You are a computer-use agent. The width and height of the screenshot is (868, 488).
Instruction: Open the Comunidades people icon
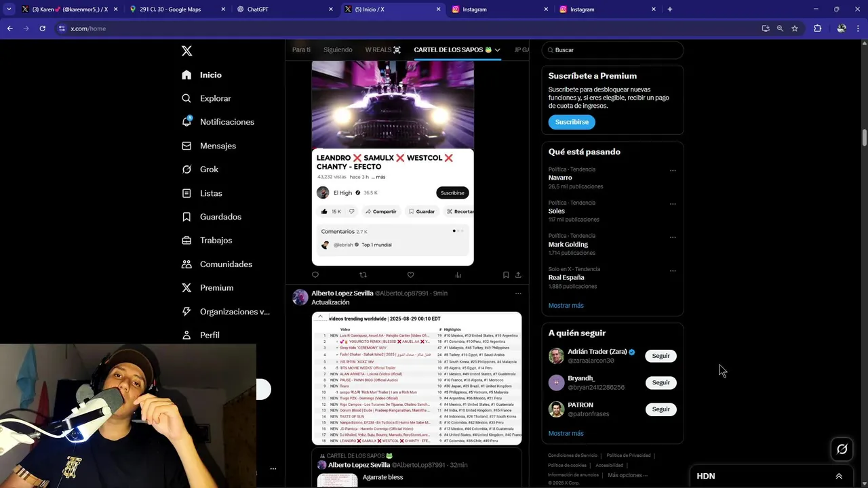point(186,264)
